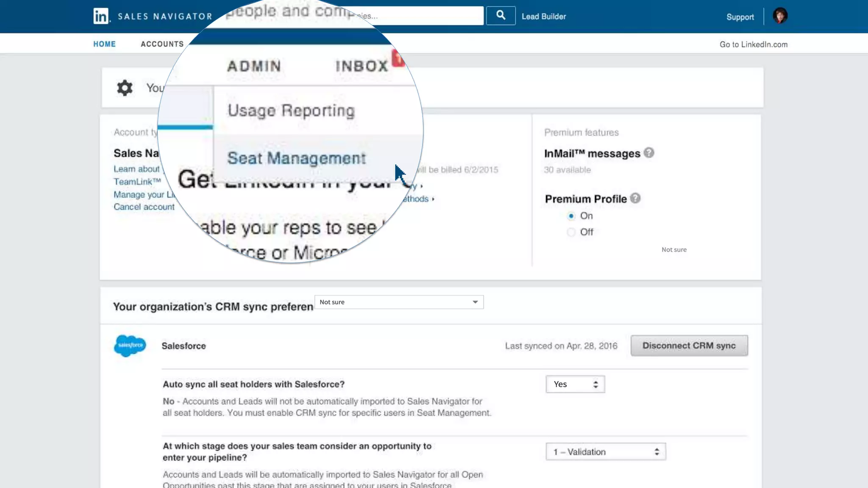Open the 1 – Validation stage dropdown
This screenshot has width=868, height=488.
pyautogui.click(x=605, y=452)
